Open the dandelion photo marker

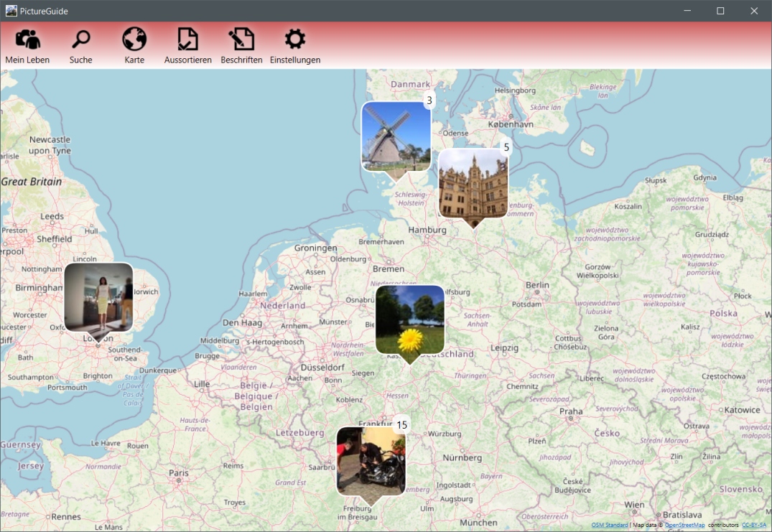(x=409, y=319)
